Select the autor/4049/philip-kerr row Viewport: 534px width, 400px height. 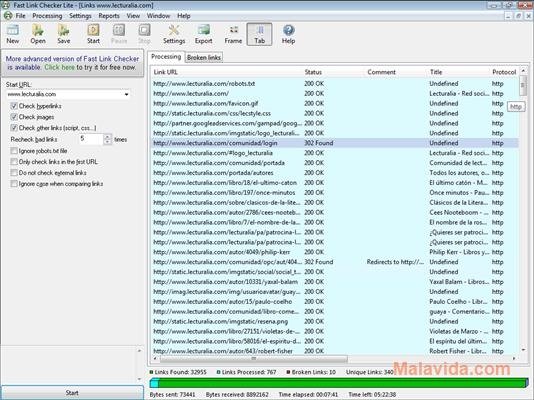pos(335,252)
